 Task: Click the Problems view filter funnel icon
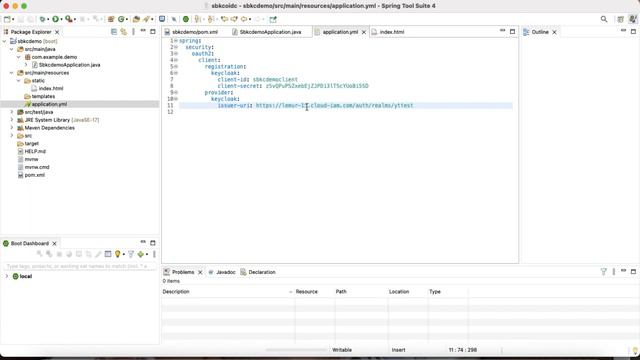[x=604, y=272]
